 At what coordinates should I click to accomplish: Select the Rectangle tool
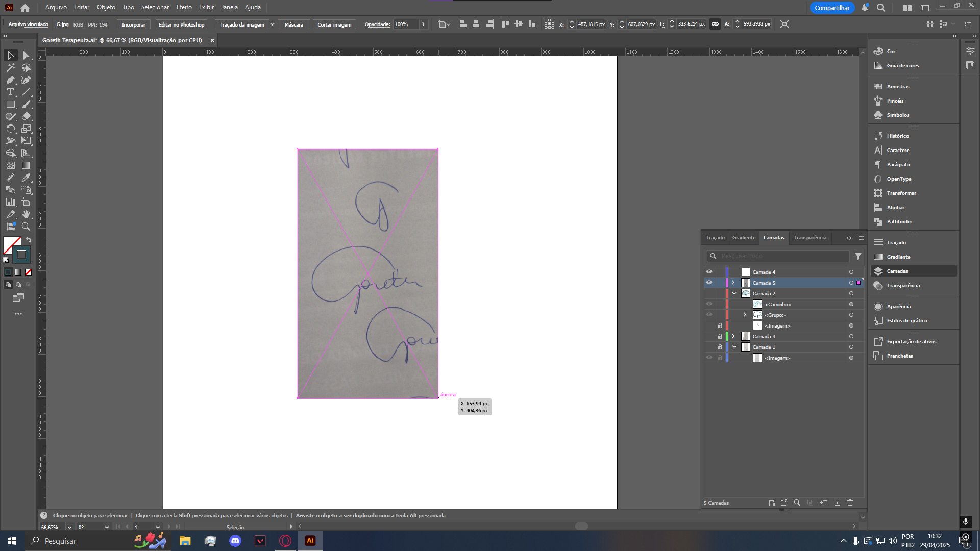10,104
